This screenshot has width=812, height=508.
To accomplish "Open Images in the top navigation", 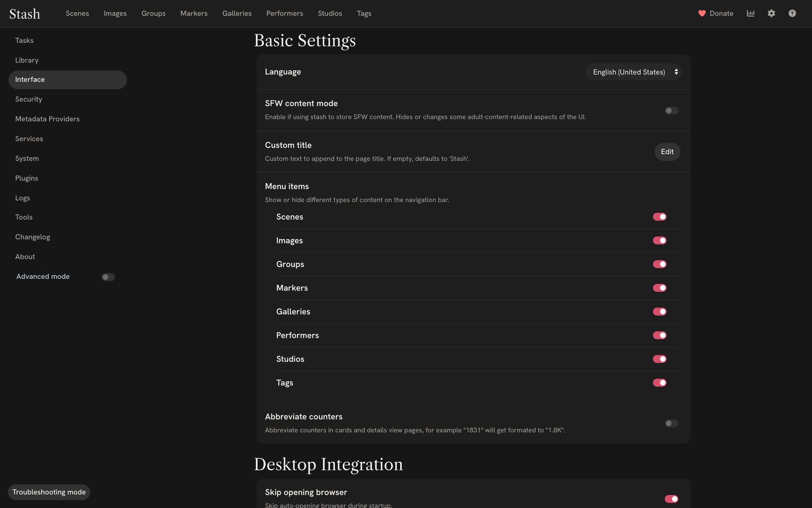I will [x=115, y=14].
